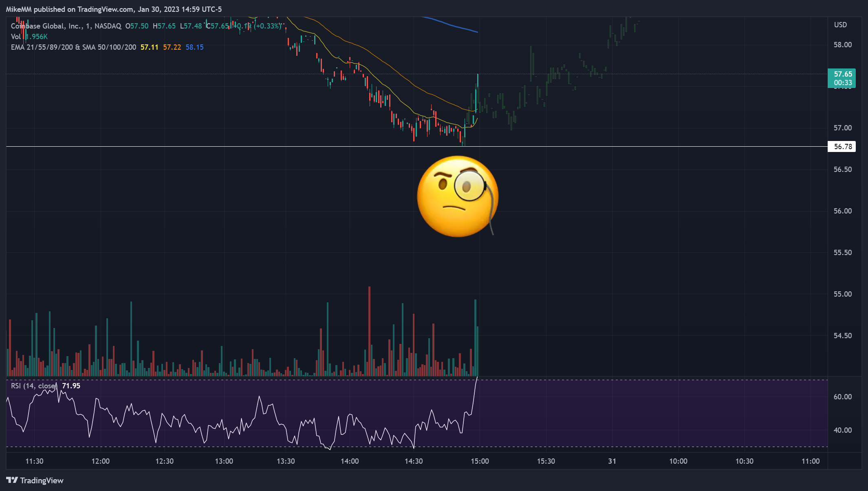
Task: Click the RSI 40.00 axis label
Action: [x=843, y=430]
